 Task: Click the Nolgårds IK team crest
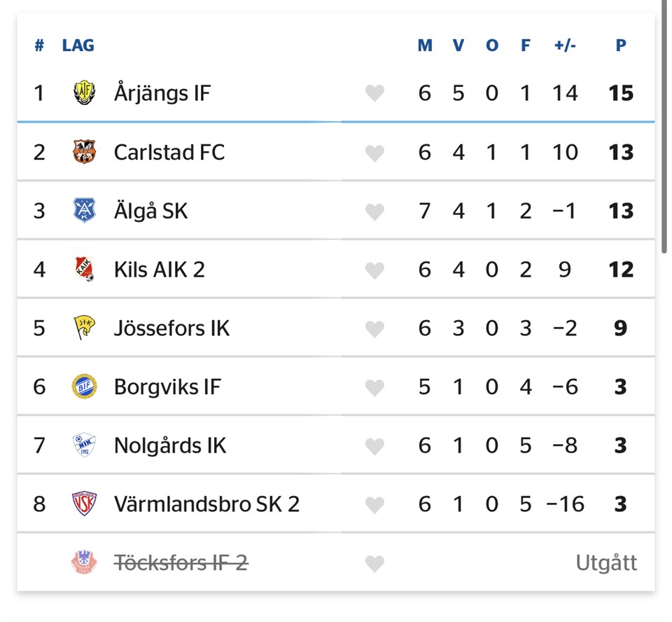pyautogui.click(x=84, y=445)
